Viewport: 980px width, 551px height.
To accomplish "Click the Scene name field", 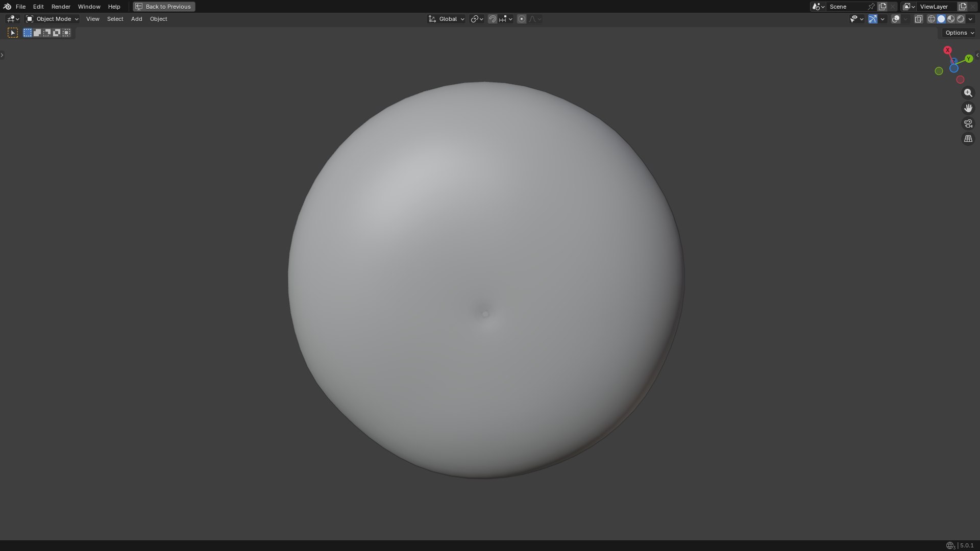I will pos(847,7).
